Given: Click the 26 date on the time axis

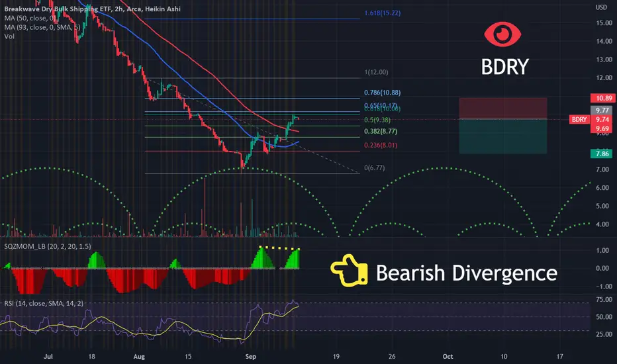Looking at the screenshot, I should (x=392, y=357).
